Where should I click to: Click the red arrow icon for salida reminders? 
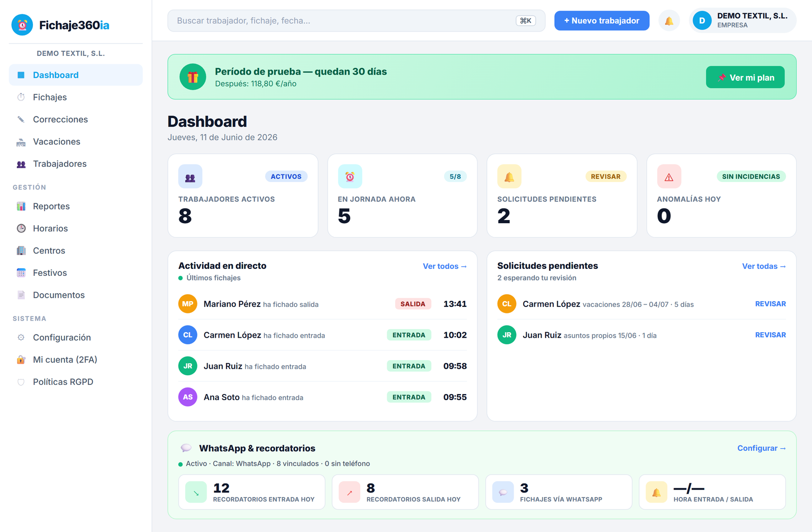(349, 492)
